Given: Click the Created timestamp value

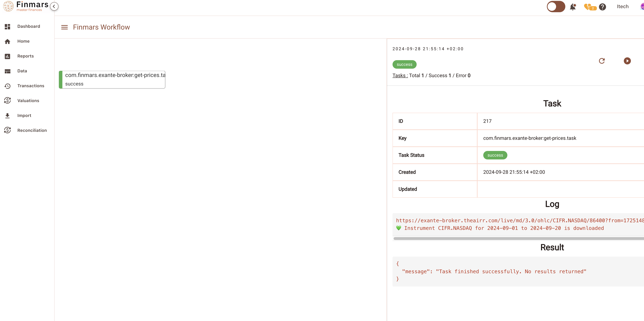Looking at the screenshot, I should pos(514,172).
